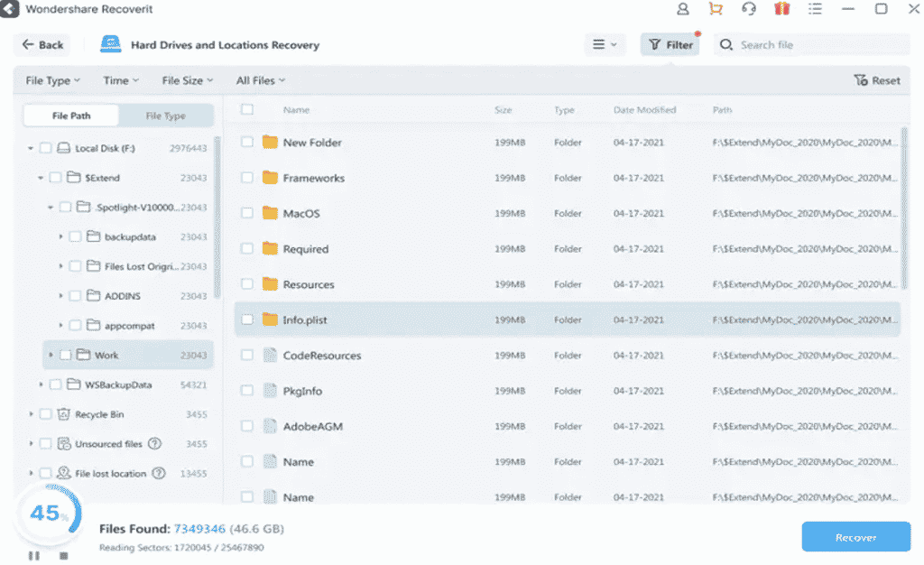Click the CodeResources file icon
The image size is (924, 565).
coord(270,355)
